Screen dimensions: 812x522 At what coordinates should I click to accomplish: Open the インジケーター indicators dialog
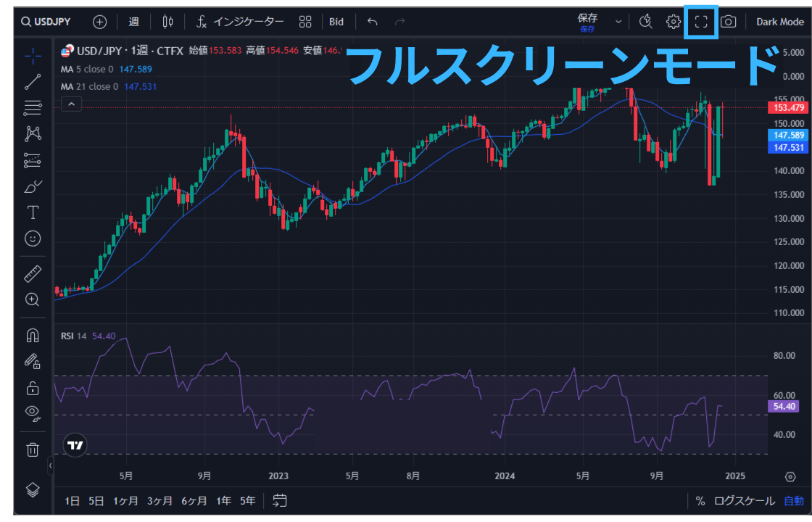[240, 22]
